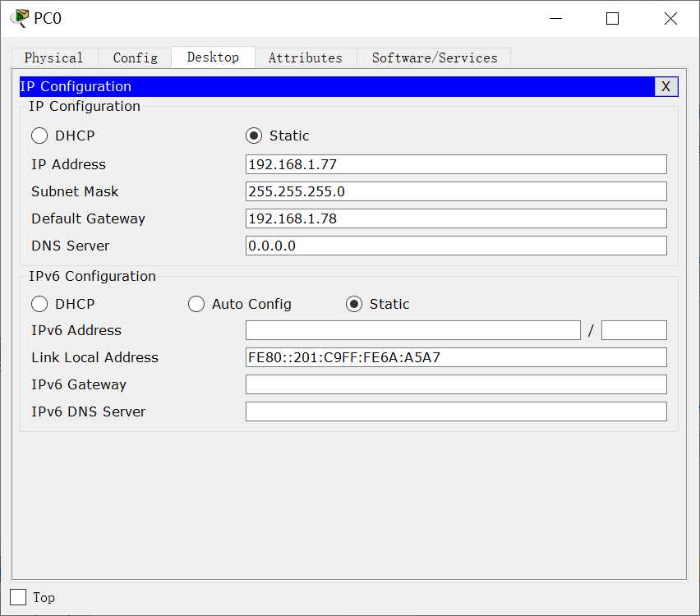Choose the IPv6 DHCP radio option
Image resolution: width=700 pixels, height=616 pixels.
tap(39, 304)
